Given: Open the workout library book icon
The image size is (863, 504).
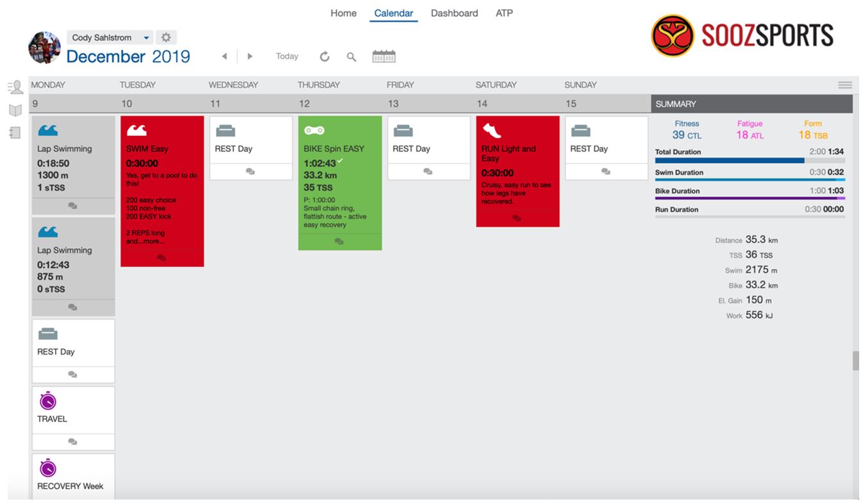Looking at the screenshot, I should [15, 110].
